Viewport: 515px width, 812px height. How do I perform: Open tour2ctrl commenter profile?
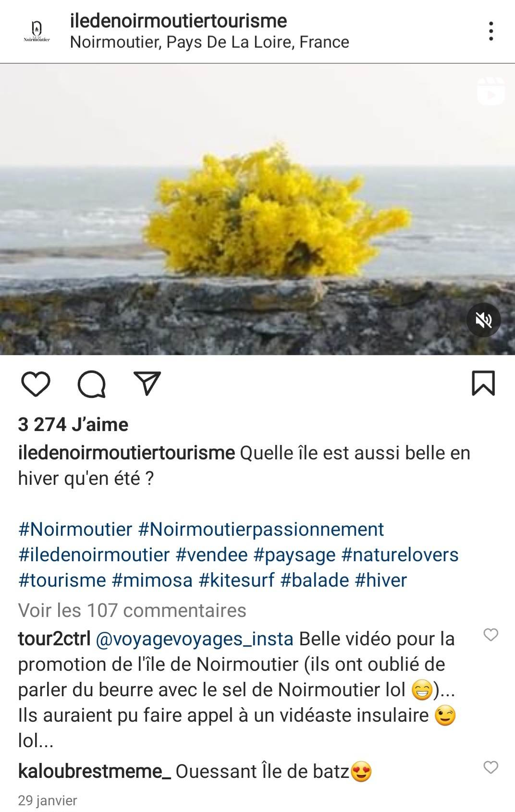[54, 639]
